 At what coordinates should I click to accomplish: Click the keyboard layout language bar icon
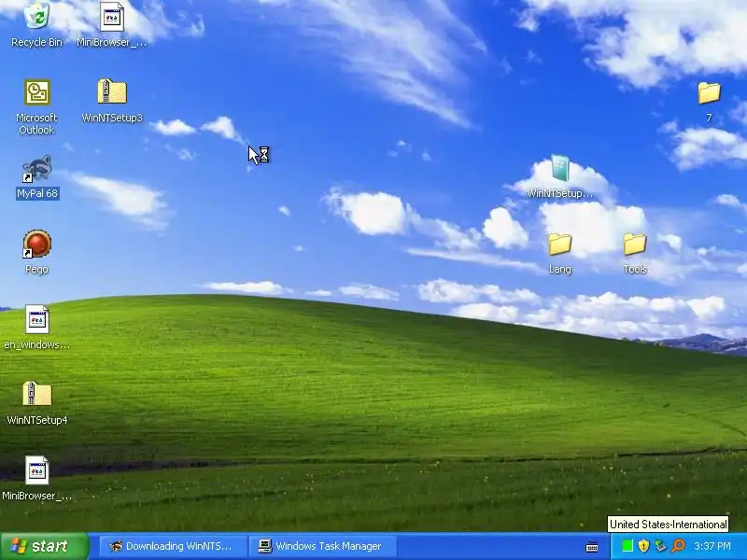pos(592,546)
